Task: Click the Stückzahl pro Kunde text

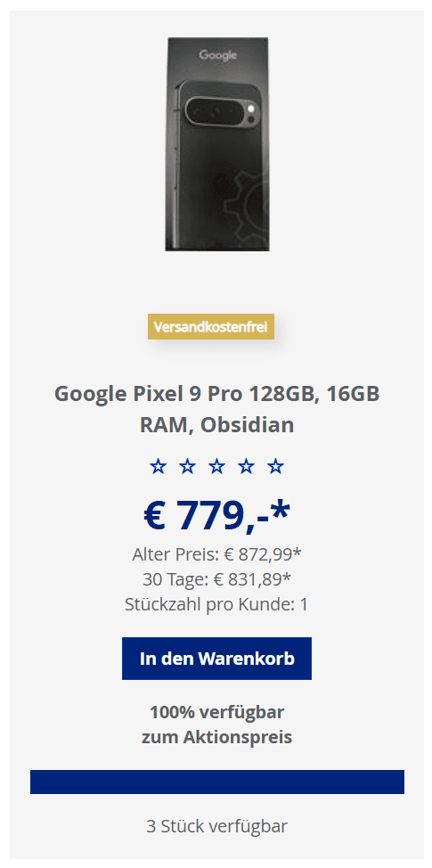Action: 216,604
